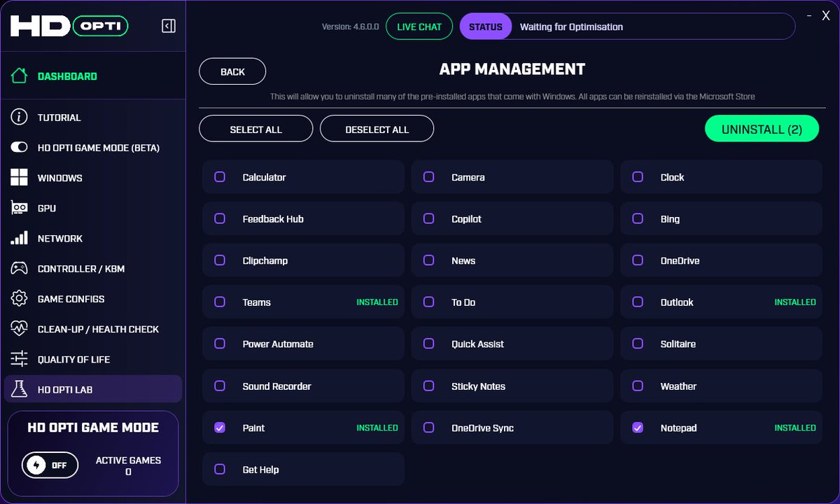Viewport: 840px width, 504px height.
Task: Click the Clean-Up heart pulse icon
Action: tap(19, 328)
